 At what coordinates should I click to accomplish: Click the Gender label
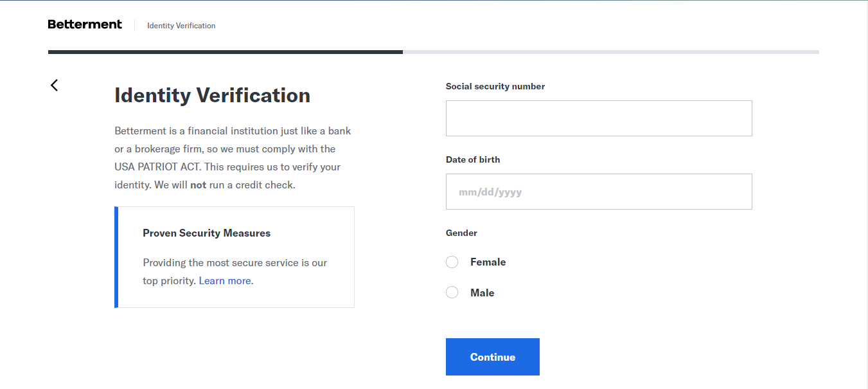[x=461, y=233]
